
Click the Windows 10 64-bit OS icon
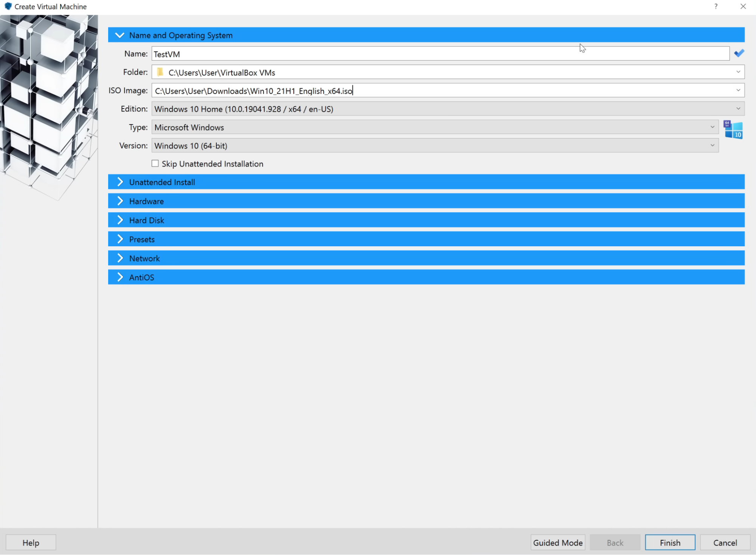point(733,129)
